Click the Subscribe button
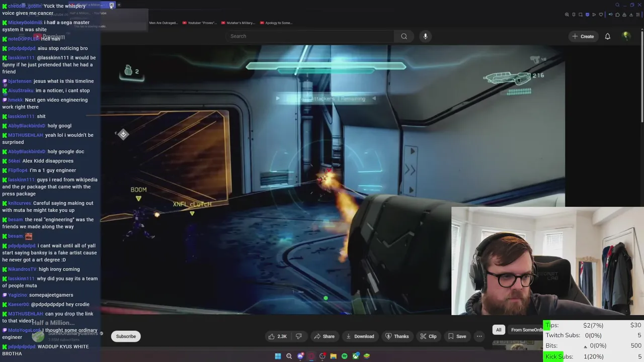Viewport: 644px width, 362px height. pyautogui.click(x=126, y=336)
